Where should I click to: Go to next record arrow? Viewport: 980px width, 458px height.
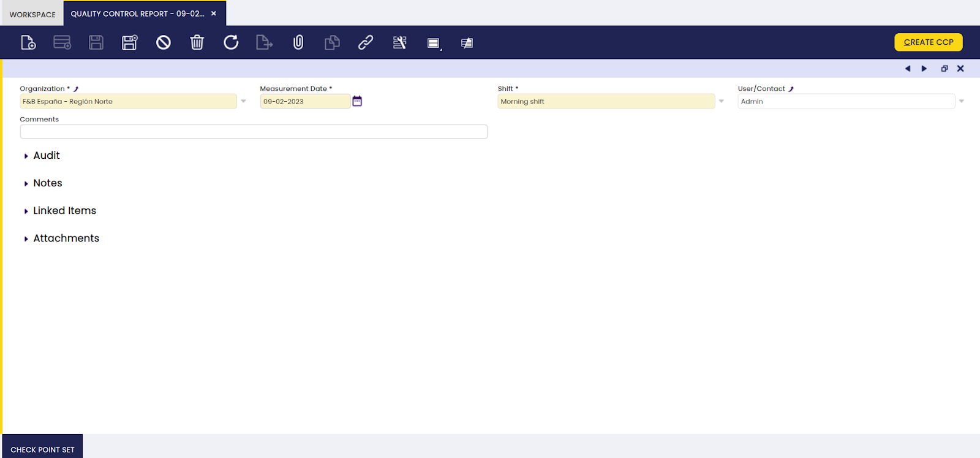pyautogui.click(x=924, y=69)
